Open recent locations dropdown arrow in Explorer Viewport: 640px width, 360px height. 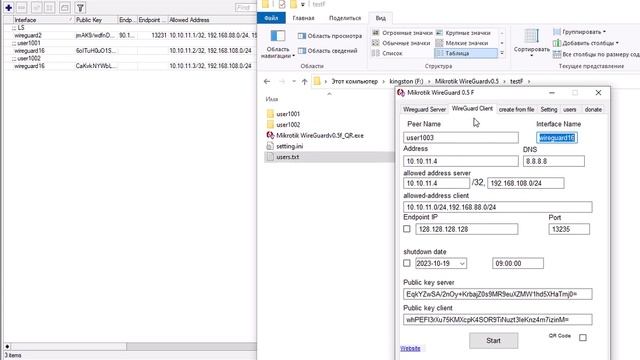point(294,81)
